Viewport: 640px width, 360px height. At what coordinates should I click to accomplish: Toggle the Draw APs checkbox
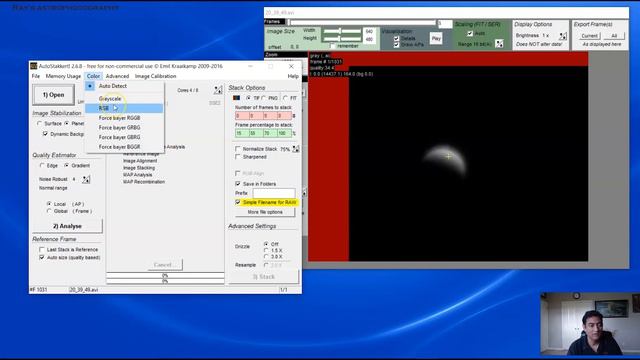click(396, 44)
